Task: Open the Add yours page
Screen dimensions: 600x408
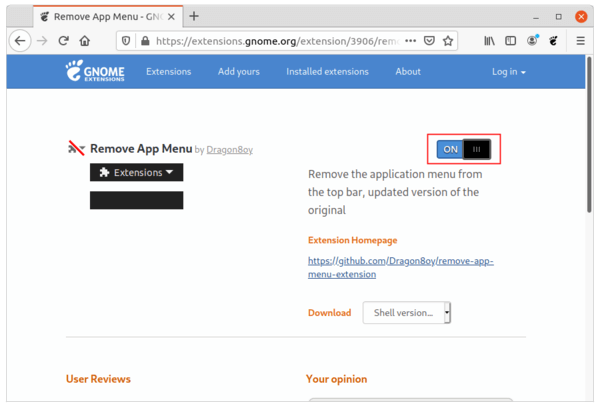Action: [x=239, y=72]
